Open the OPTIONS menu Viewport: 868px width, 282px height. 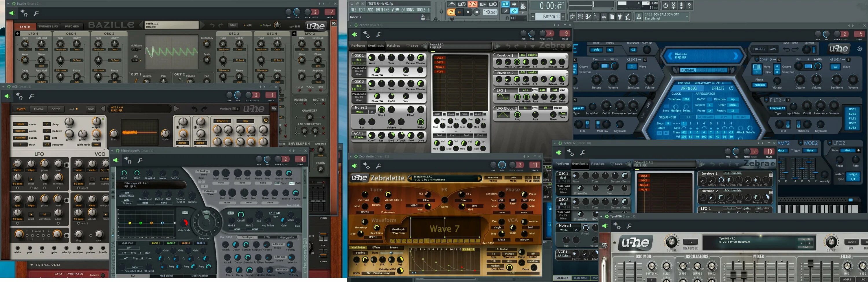(x=407, y=10)
